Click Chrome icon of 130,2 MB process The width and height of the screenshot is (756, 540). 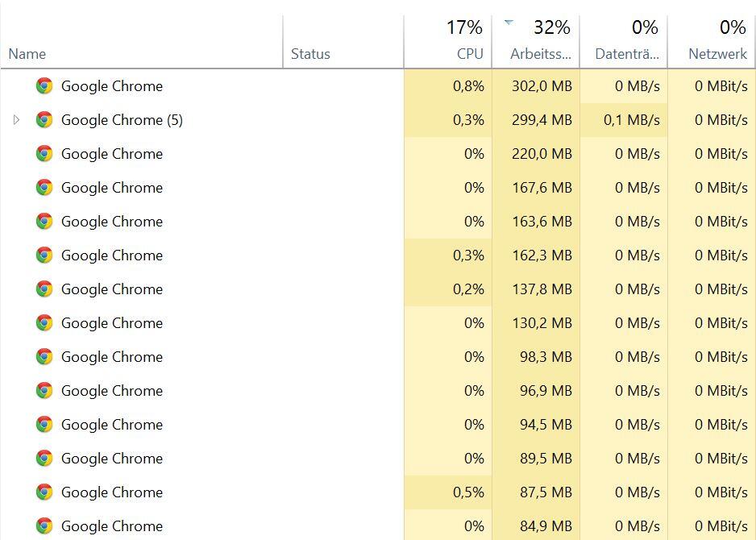[x=44, y=322]
